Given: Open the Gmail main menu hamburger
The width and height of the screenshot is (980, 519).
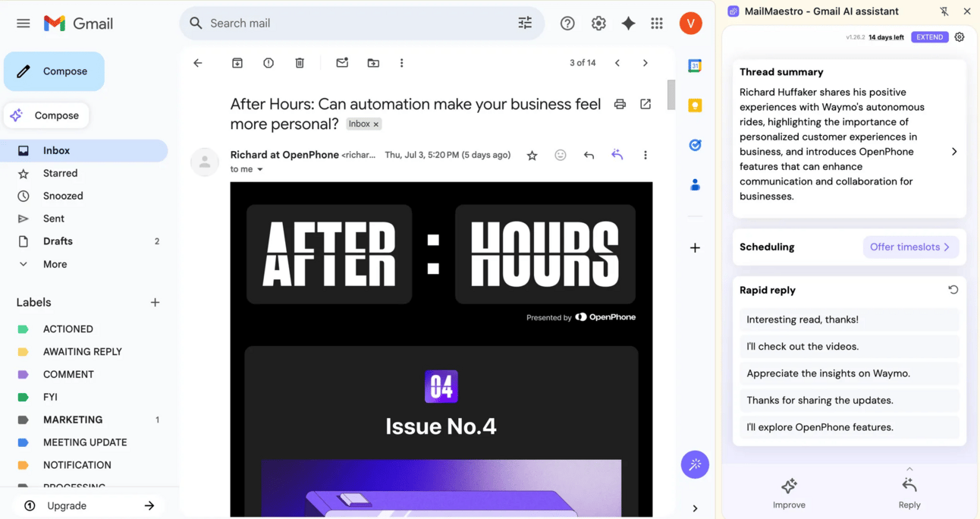Looking at the screenshot, I should [x=24, y=24].
